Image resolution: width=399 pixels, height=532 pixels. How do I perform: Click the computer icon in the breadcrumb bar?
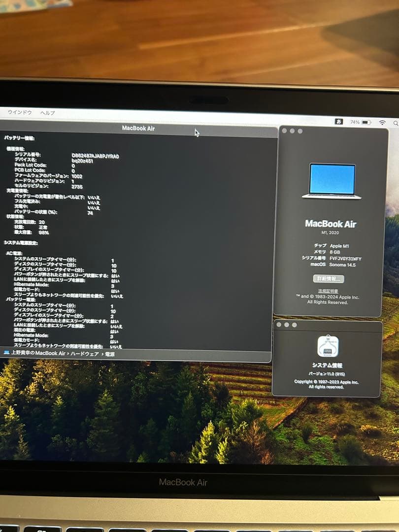point(4,352)
